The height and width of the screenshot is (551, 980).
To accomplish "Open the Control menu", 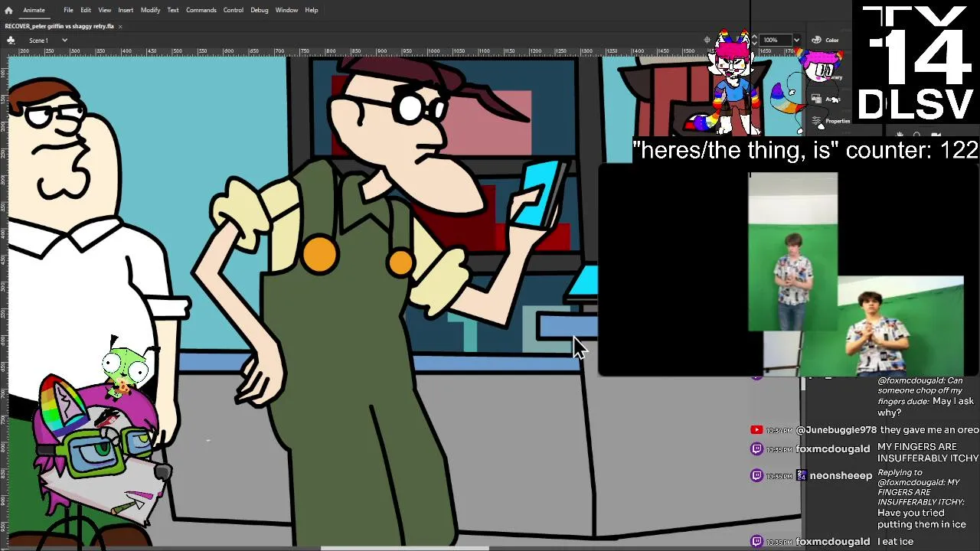I will 234,10.
